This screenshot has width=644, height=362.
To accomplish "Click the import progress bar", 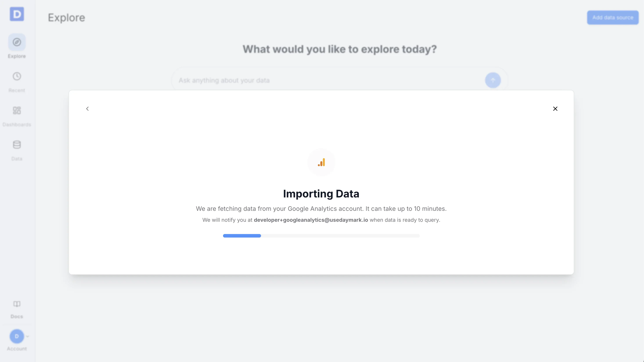I will click(321, 235).
